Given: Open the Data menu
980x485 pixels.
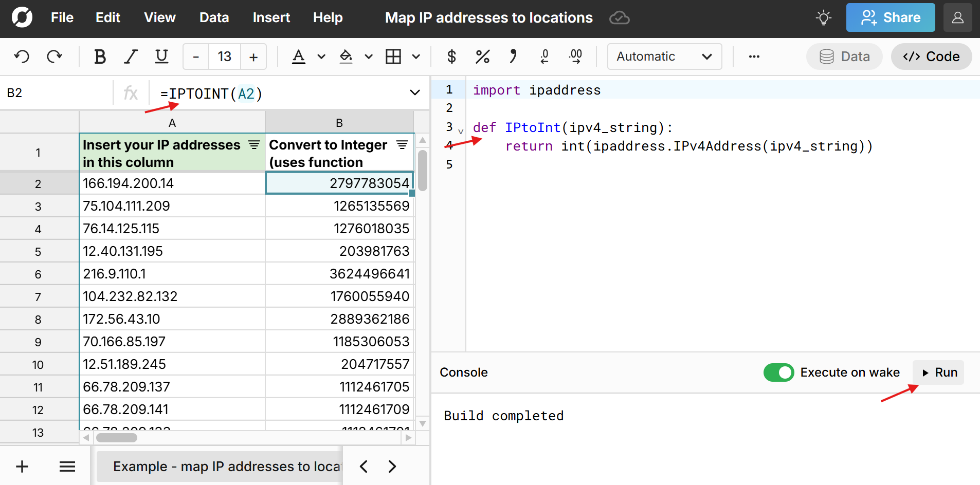Looking at the screenshot, I should 214,17.
